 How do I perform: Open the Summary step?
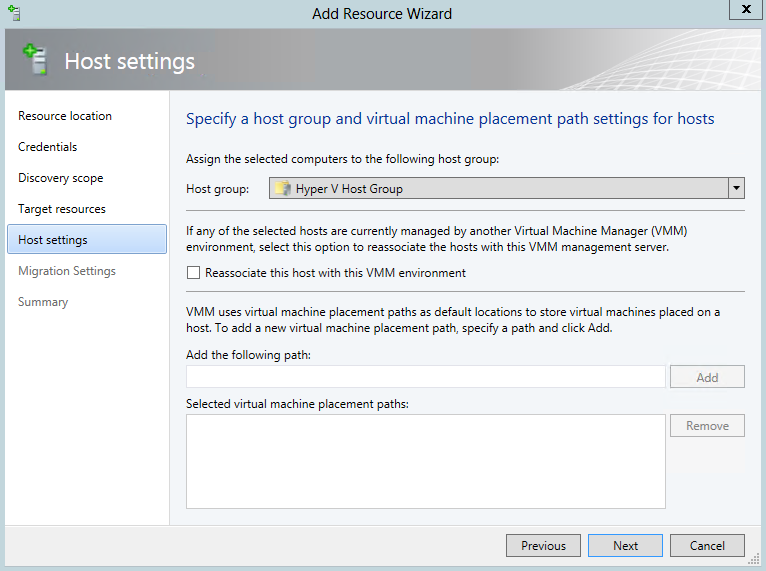pos(43,301)
